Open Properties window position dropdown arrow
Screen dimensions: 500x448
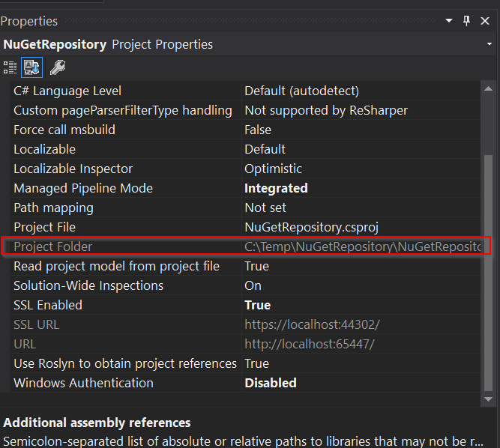[x=449, y=21]
